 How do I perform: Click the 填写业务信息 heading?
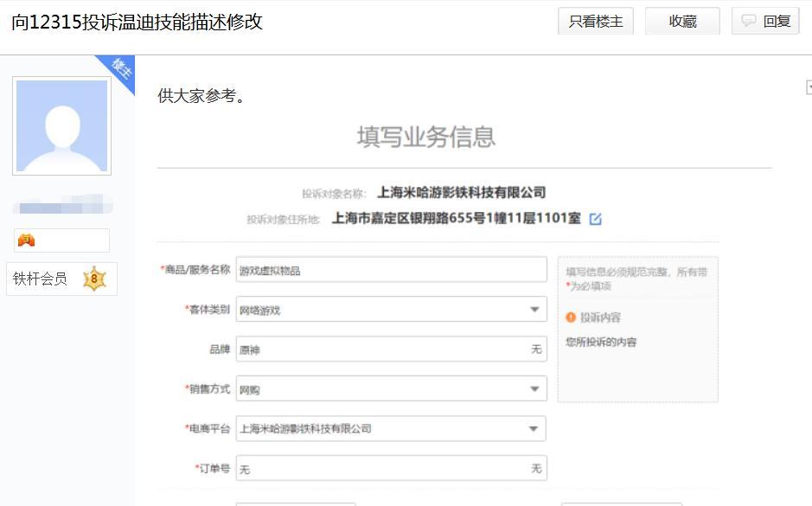click(x=426, y=137)
